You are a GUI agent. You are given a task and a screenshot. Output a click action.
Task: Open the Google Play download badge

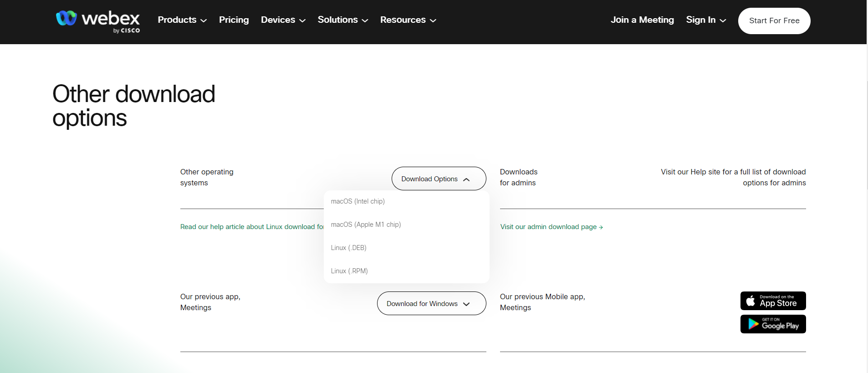[773, 324]
